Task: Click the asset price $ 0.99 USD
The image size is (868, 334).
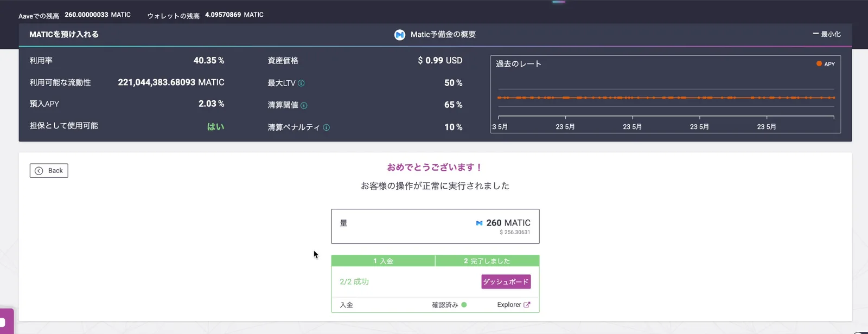Action: (440, 61)
